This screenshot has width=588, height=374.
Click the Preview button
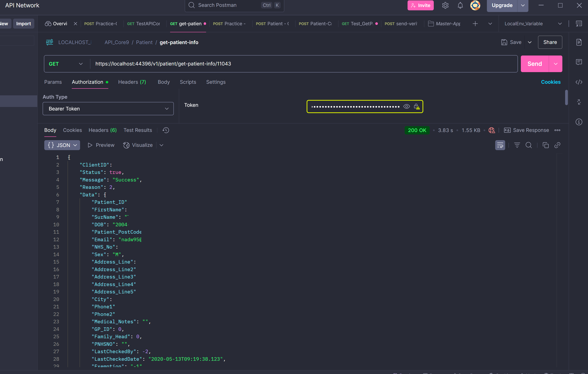coord(101,145)
